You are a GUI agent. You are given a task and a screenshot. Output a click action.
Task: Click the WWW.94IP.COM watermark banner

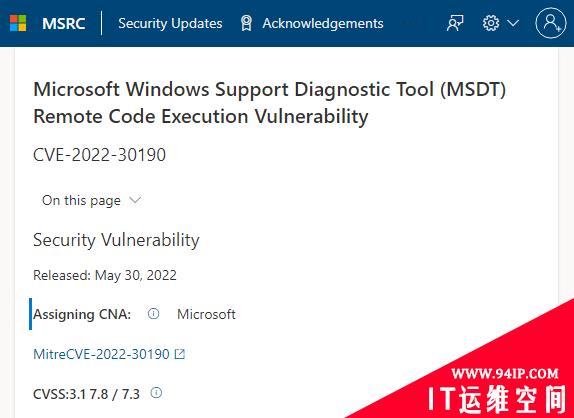click(505, 373)
